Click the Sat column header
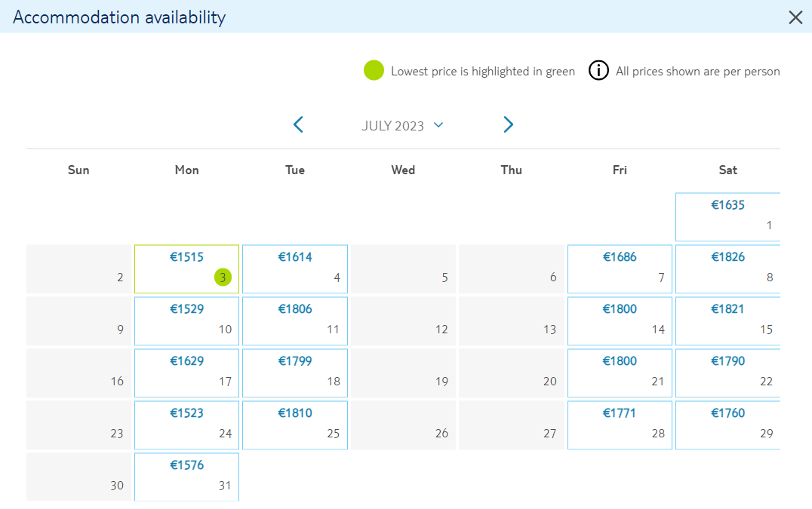 coord(727,170)
